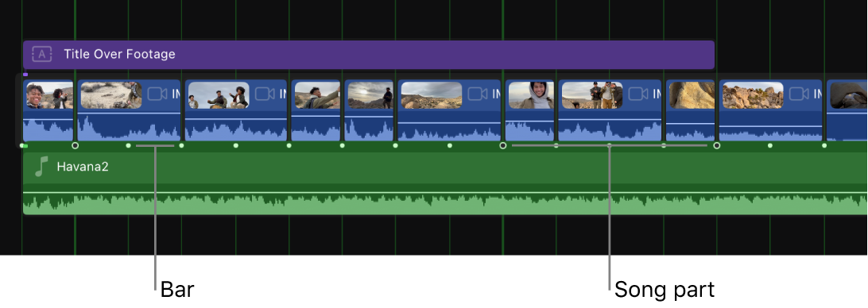Select thumbnail of three people standing
The image size is (868, 308).
pyautogui.click(x=591, y=95)
